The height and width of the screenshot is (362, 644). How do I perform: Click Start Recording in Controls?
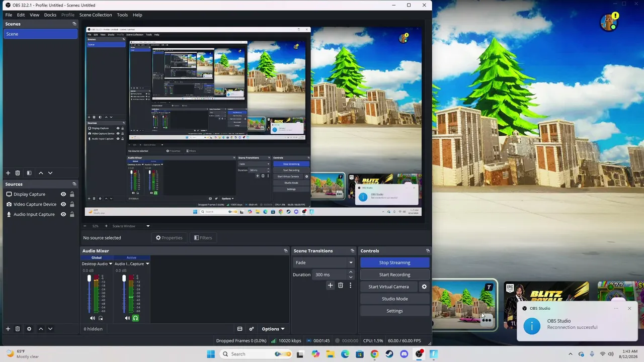[x=394, y=275]
